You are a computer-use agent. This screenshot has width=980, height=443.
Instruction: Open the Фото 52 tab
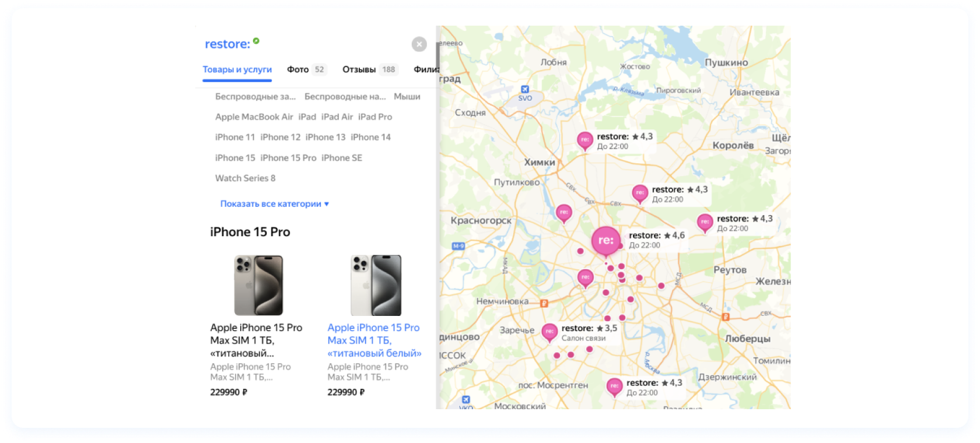[x=306, y=69]
